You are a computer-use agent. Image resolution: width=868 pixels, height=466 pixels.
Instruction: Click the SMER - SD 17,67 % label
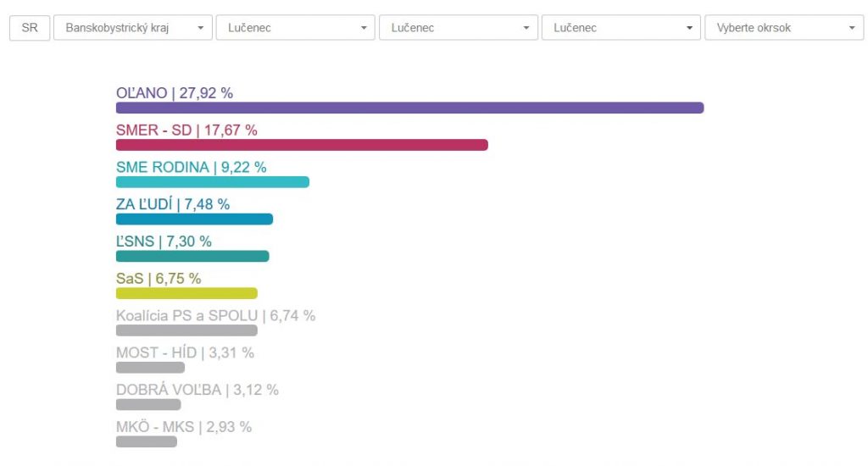186,130
